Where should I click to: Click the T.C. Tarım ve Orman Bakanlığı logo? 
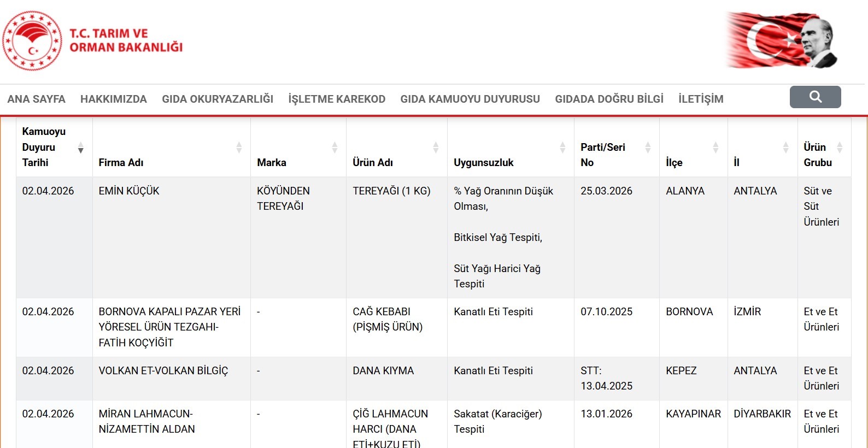click(93, 40)
